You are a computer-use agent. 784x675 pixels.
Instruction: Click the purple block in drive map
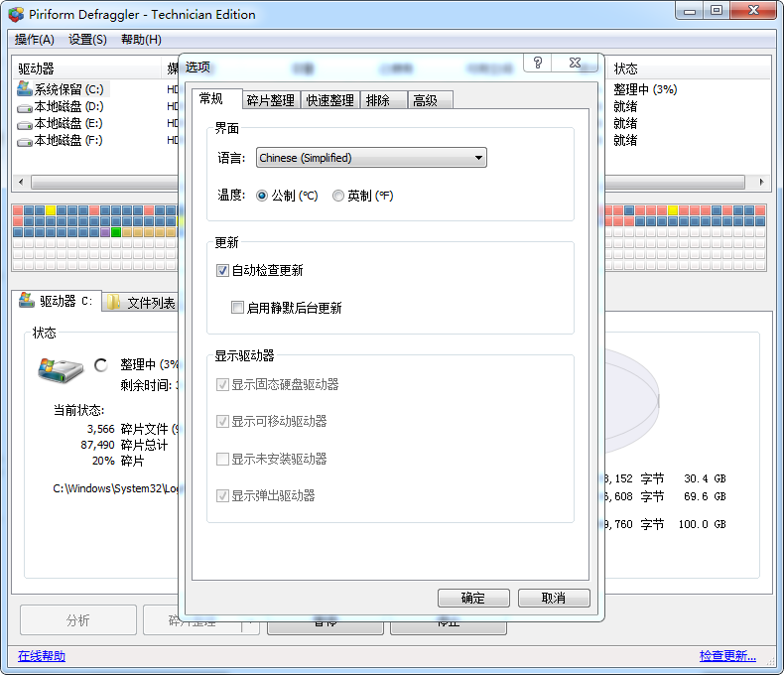(105, 232)
